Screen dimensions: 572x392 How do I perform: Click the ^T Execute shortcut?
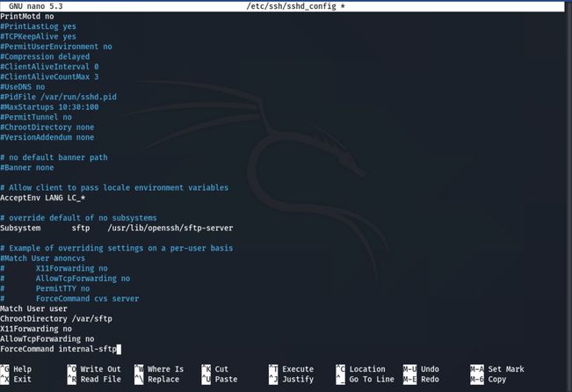291,369
